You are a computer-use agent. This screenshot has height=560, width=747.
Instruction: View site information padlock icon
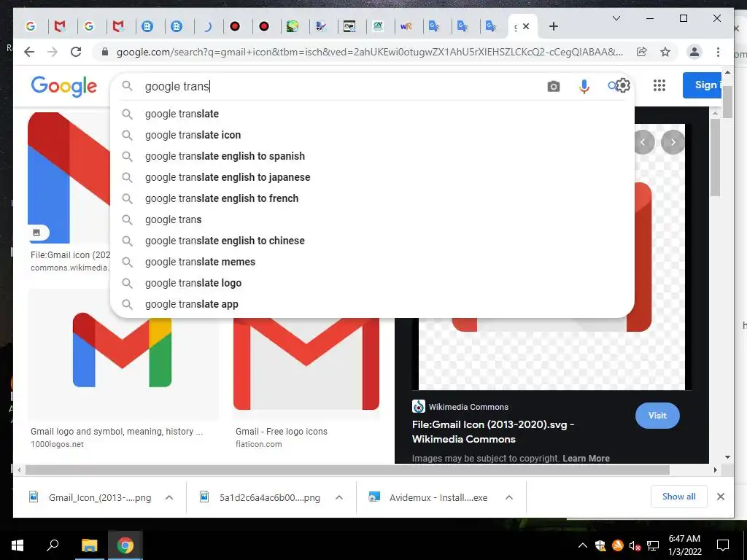pyautogui.click(x=105, y=52)
